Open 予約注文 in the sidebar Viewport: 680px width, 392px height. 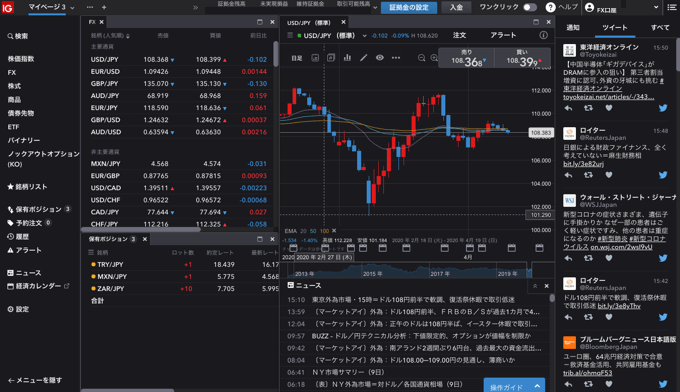29,223
